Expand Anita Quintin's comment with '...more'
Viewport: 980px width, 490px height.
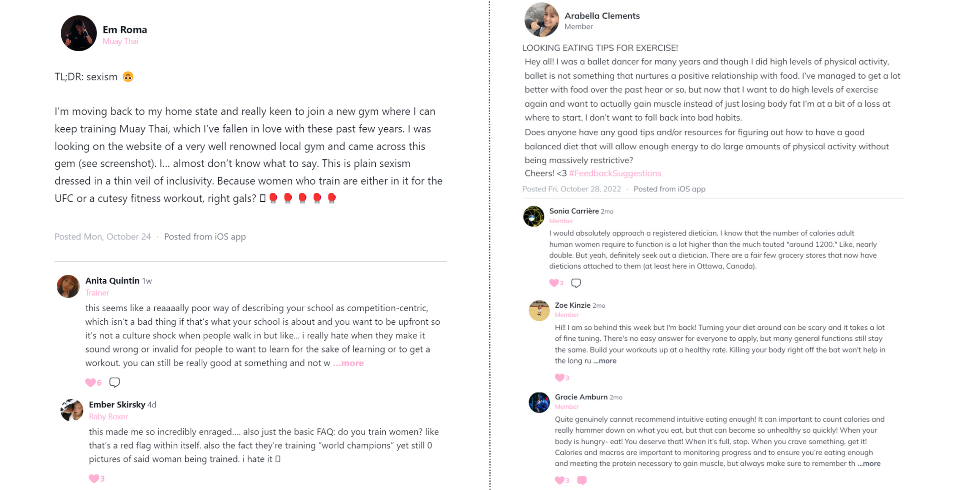tap(348, 363)
